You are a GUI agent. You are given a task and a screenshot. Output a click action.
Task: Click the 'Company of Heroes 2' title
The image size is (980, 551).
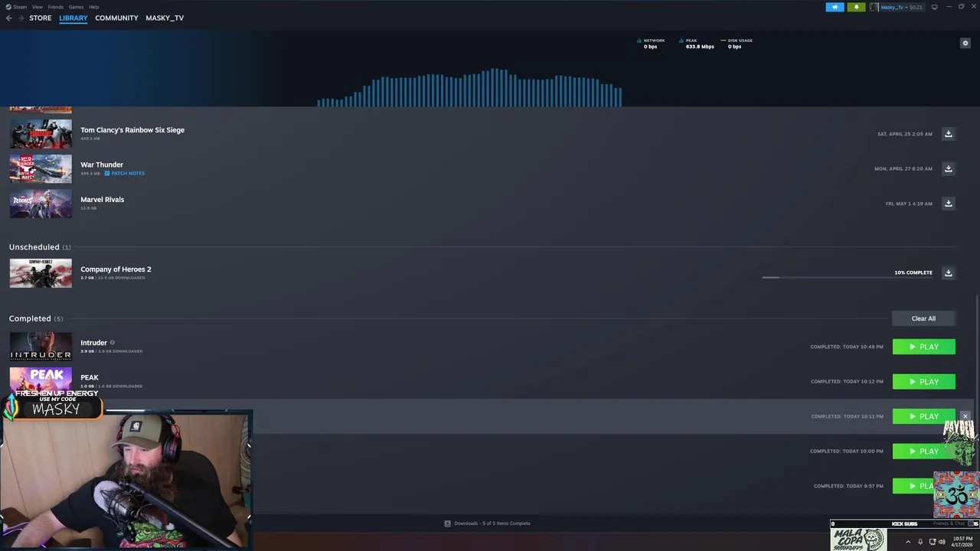coord(116,269)
